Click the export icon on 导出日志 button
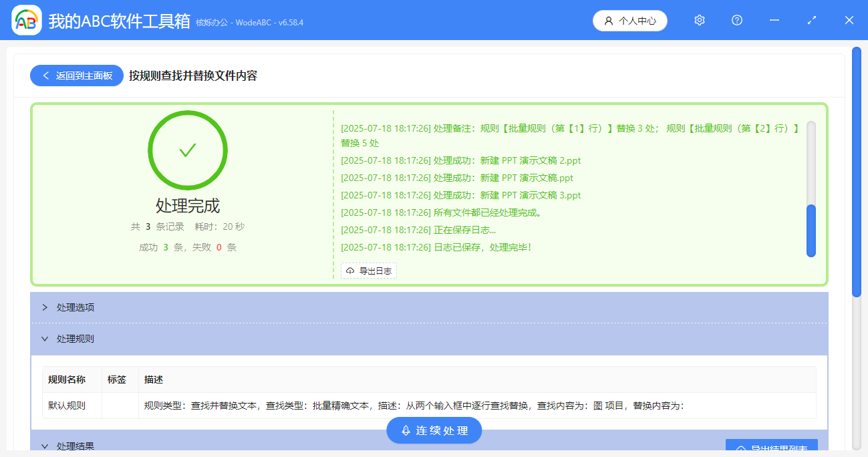The height and width of the screenshot is (457, 868). 350,271
